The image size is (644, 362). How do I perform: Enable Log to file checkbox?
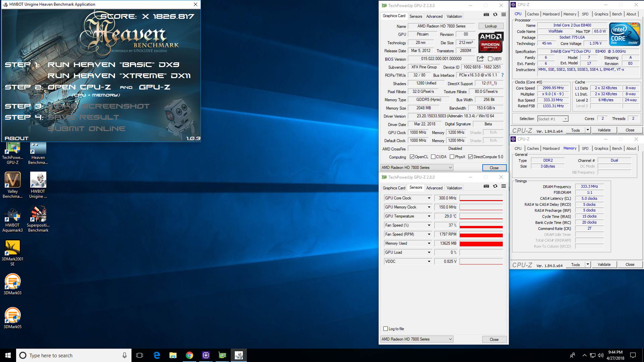click(385, 329)
